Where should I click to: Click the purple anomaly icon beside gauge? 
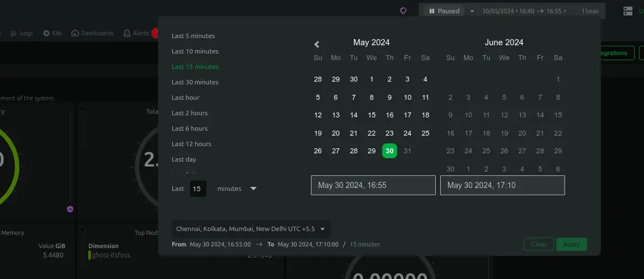[x=70, y=209]
